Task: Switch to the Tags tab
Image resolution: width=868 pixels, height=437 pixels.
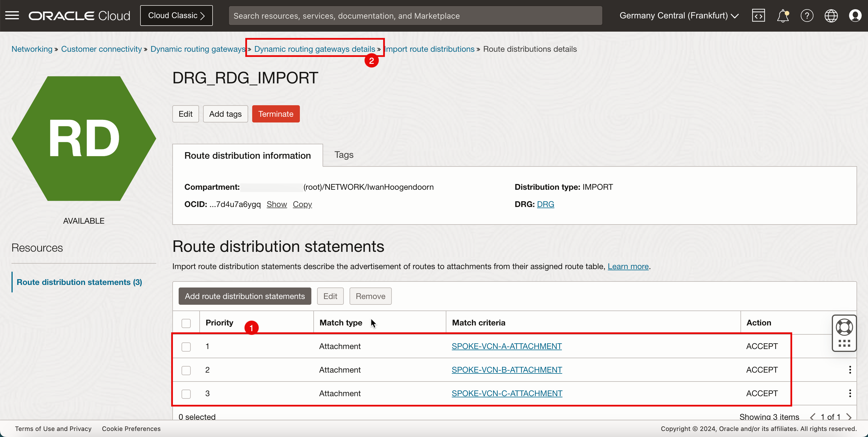Action: coord(344,154)
